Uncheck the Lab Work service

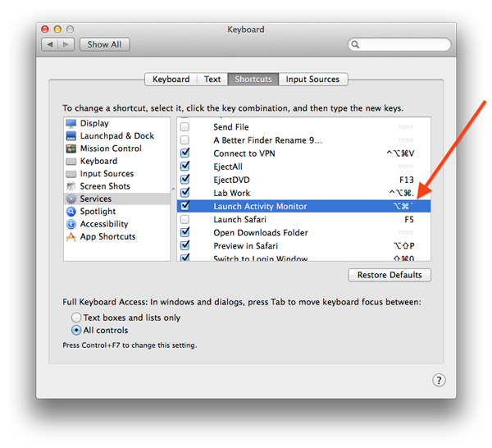184,192
